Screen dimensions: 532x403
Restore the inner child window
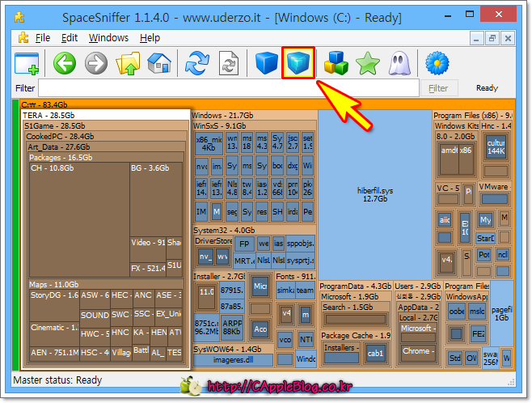point(492,38)
